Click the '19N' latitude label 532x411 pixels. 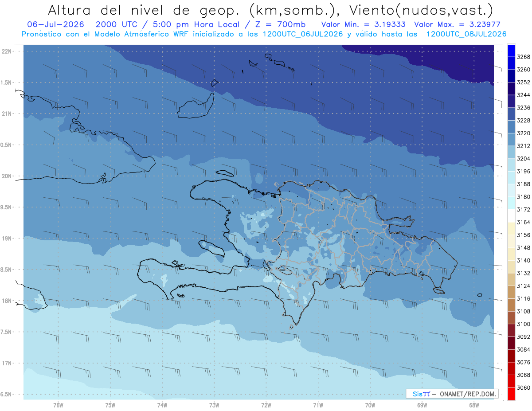coord(8,238)
